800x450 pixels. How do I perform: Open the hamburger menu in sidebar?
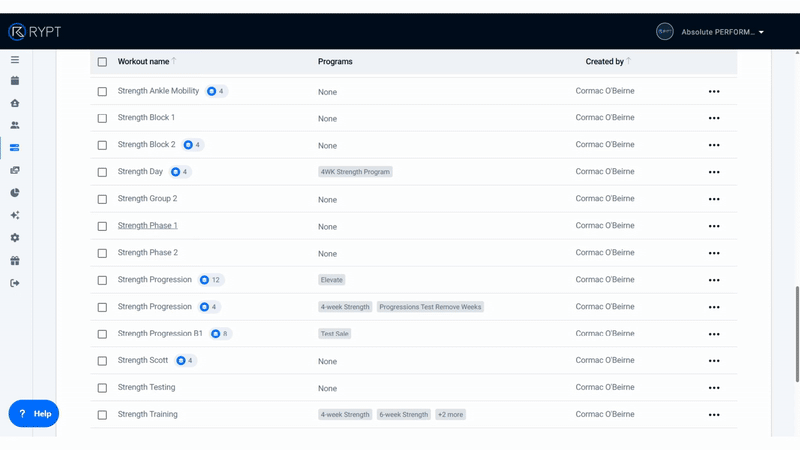15,59
